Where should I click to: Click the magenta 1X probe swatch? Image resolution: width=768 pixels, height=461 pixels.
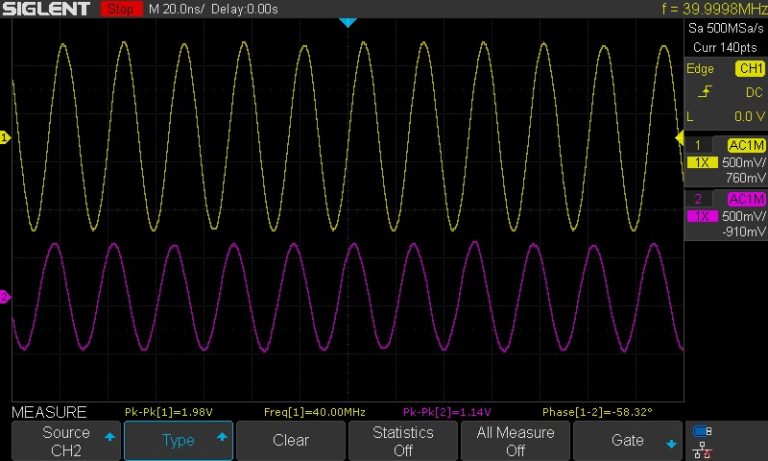[698, 216]
